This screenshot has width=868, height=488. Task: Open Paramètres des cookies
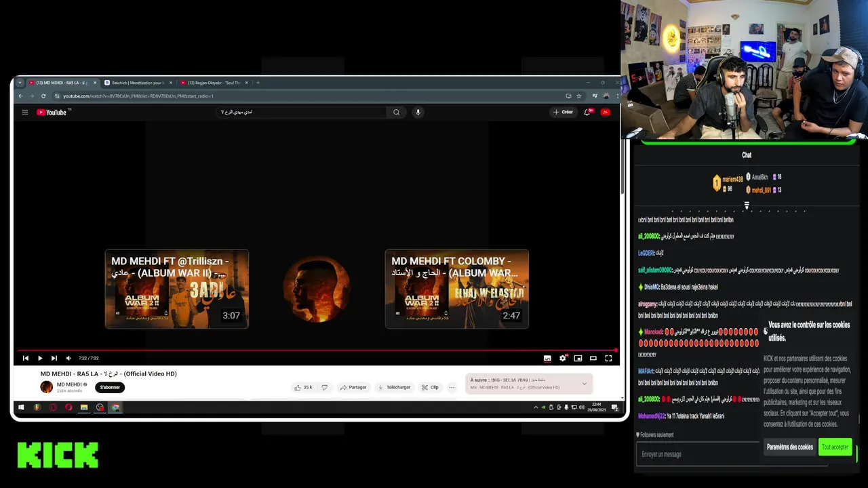tap(789, 447)
